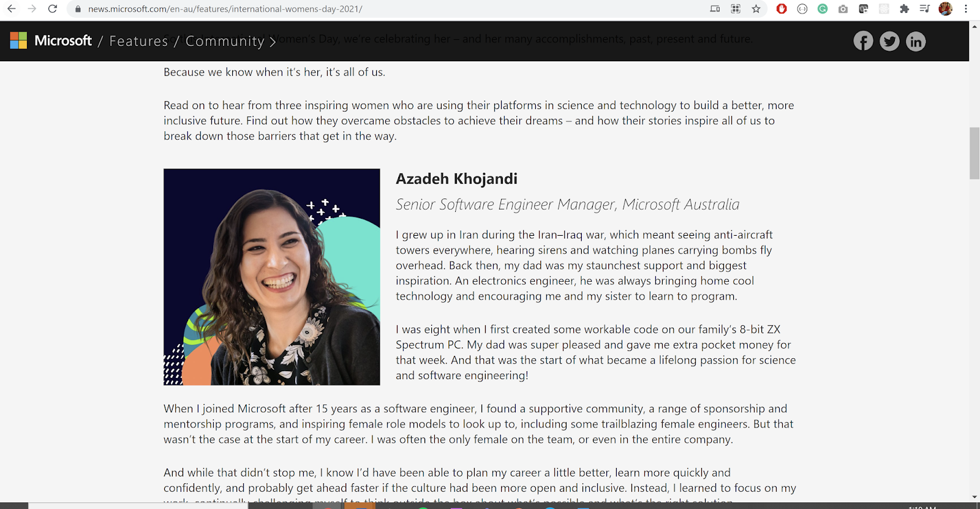Click the paragraph starting "I grew up in Iran"

coord(584,265)
